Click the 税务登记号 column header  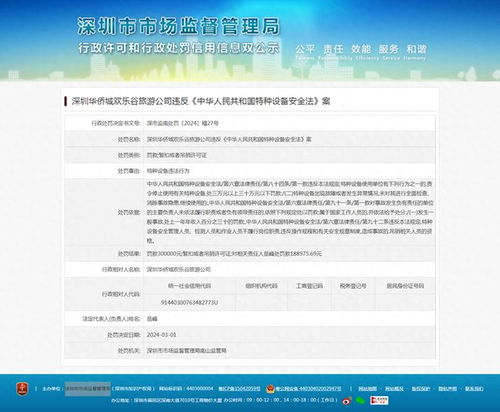[353, 286]
